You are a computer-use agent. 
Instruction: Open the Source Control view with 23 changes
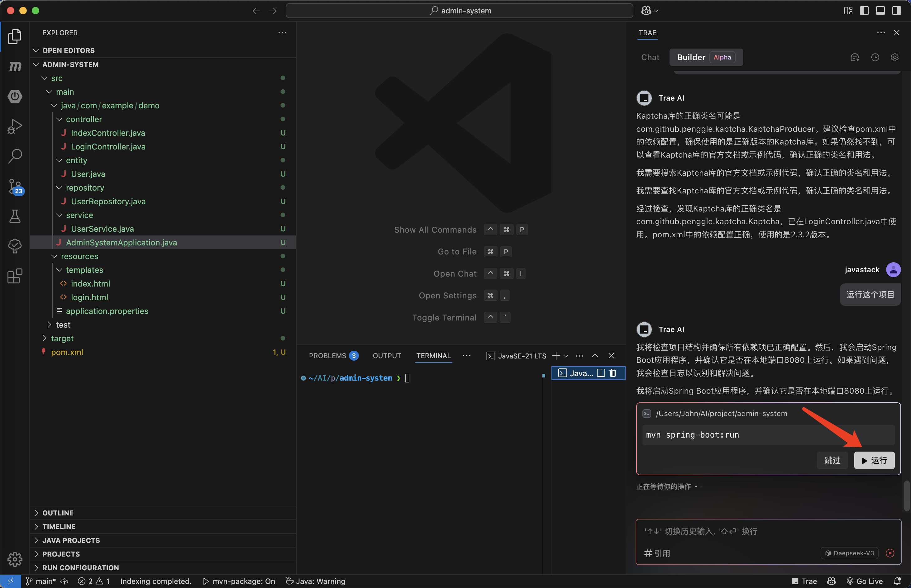click(x=15, y=186)
